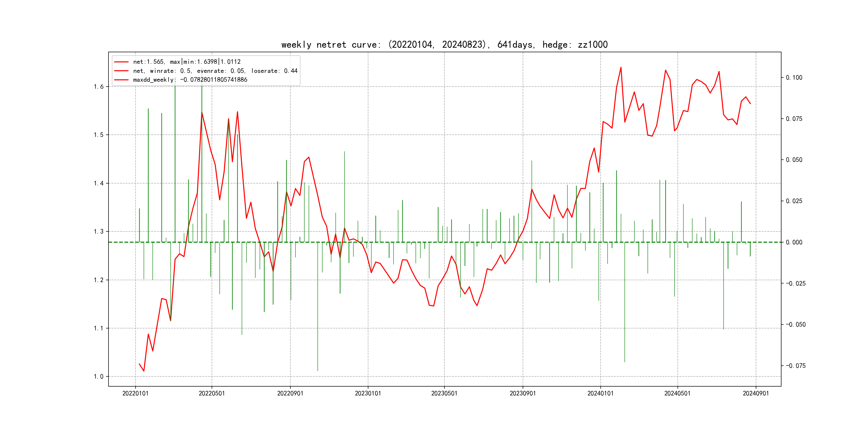The image size is (868, 434).
Task: Click the 20220101 x-axis label
Action: click(x=135, y=393)
